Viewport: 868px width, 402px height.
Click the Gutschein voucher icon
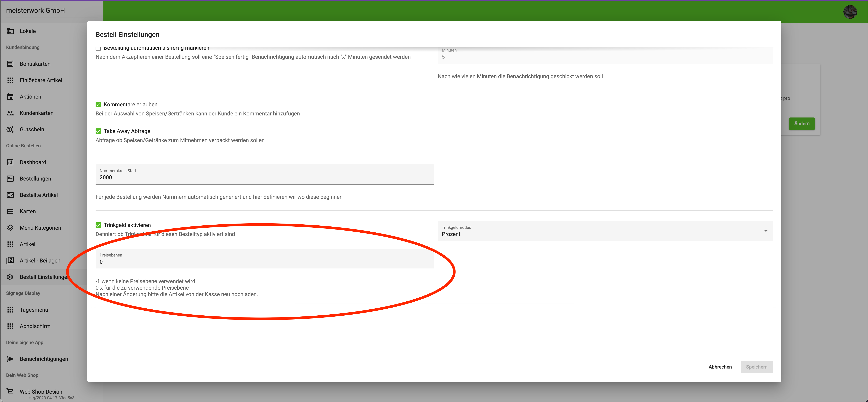(10, 129)
